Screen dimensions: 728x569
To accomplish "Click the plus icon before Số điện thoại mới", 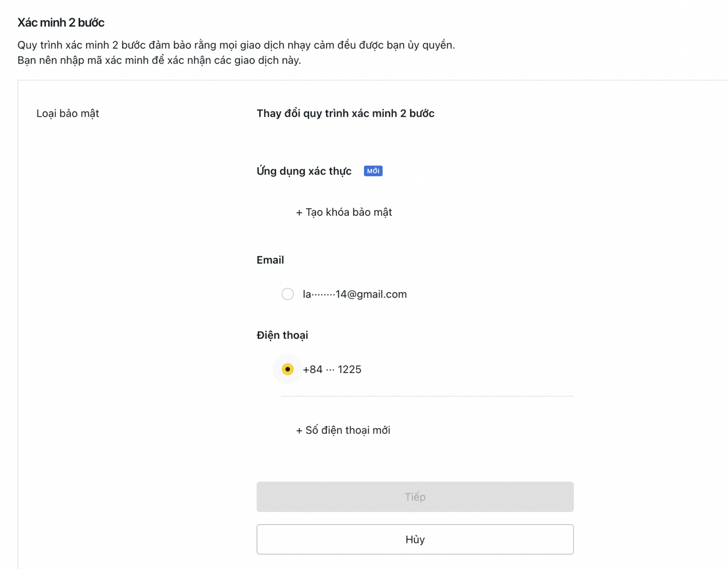I will pos(299,431).
